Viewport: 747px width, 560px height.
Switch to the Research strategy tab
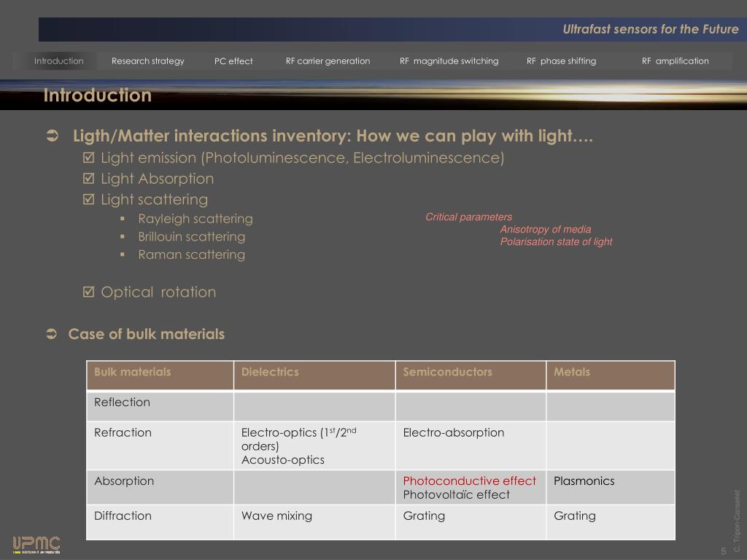pyautogui.click(x=147, y=61)
